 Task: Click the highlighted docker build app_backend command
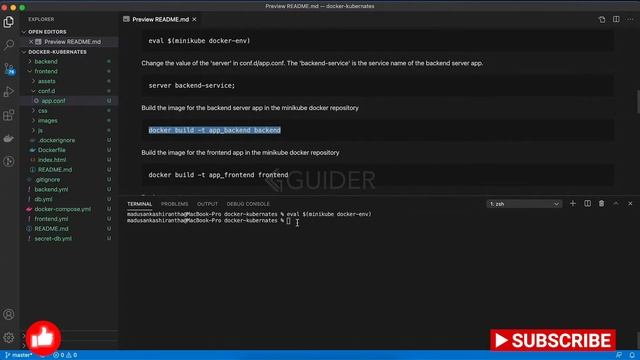tap(214, 130)
